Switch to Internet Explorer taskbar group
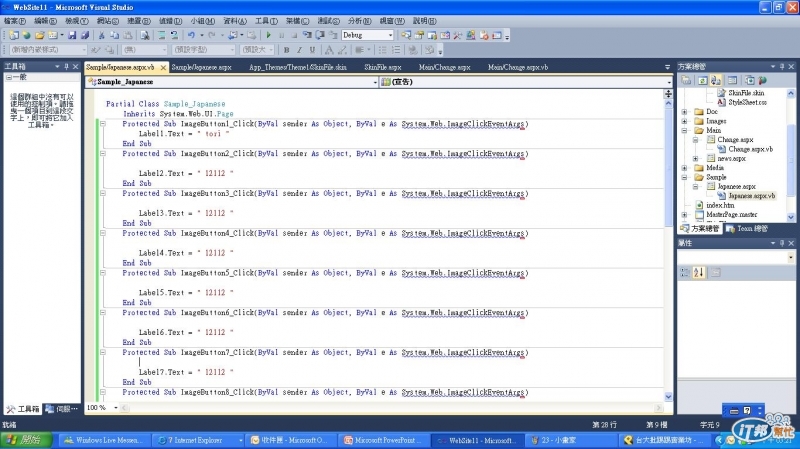 pos(198,440)
